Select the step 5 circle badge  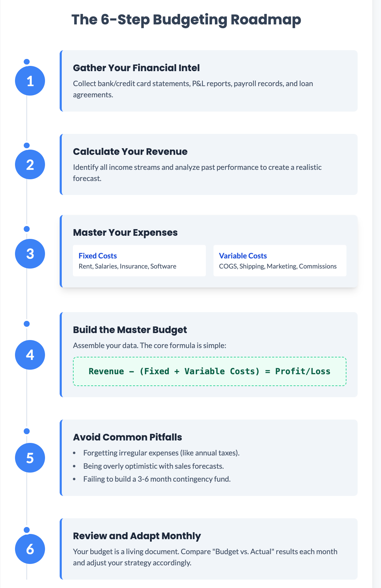coord(30,458)
